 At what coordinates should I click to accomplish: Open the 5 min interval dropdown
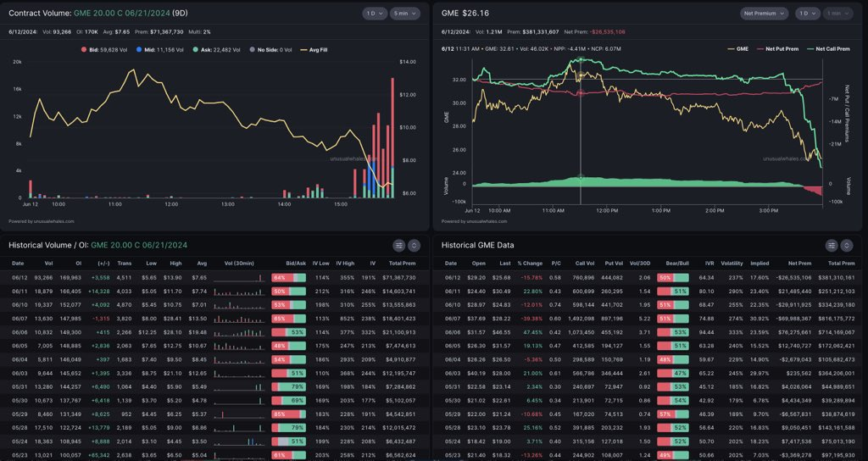404,14
